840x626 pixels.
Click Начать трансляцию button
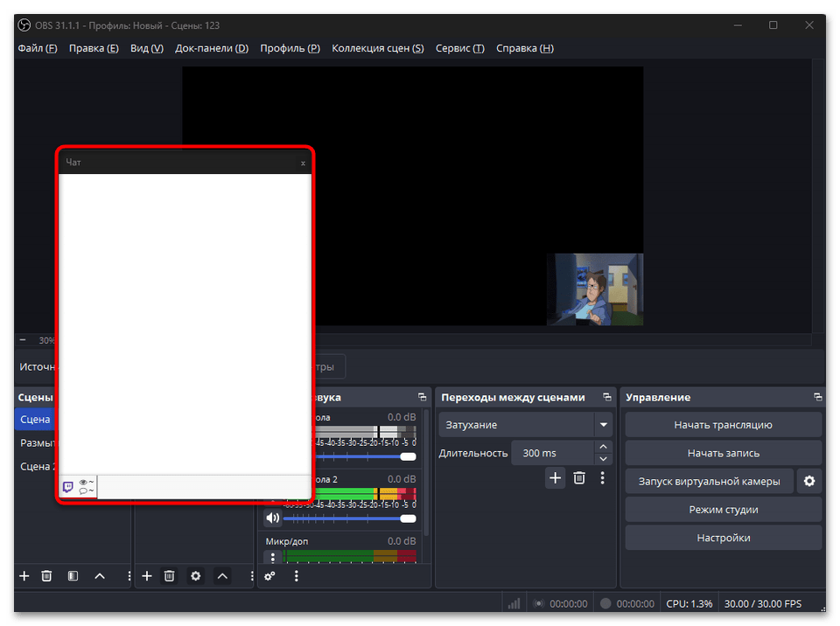click(x=724, y=425)
